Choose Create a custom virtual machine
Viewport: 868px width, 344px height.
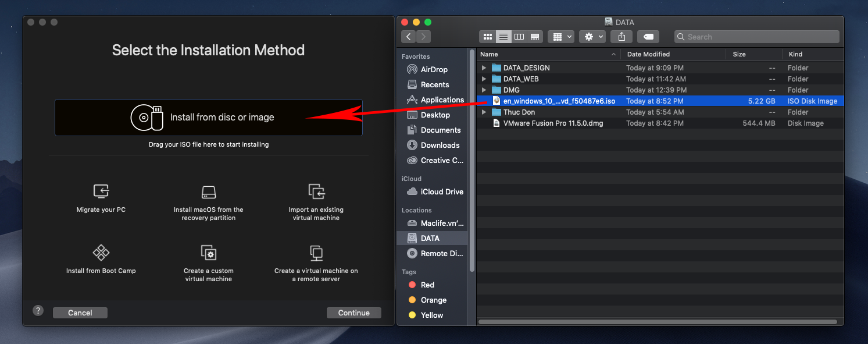[x=208, y=253]
